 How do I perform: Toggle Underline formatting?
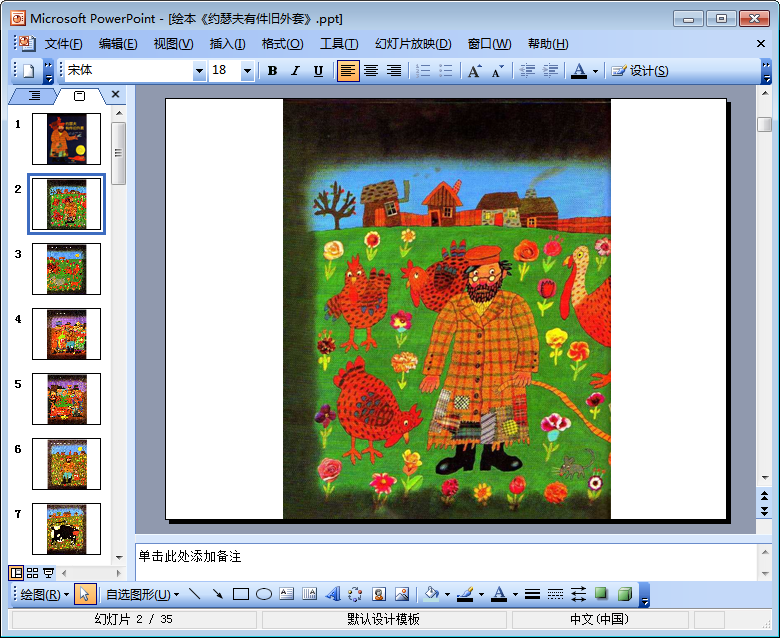(318, 71)
